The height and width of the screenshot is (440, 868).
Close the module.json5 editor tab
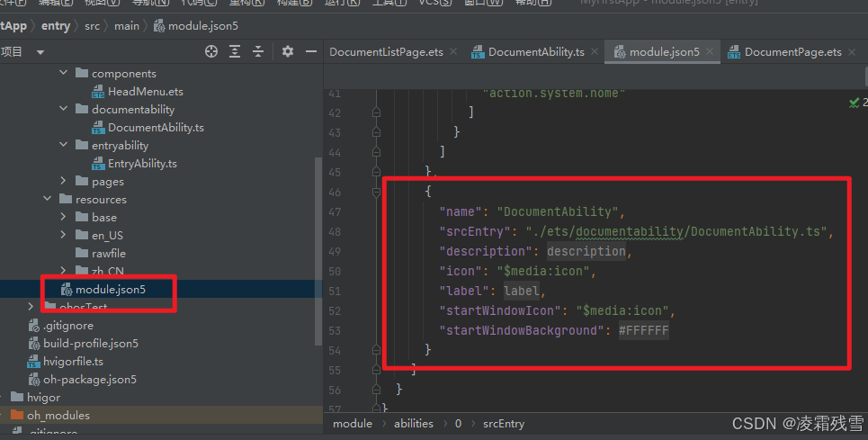point(710,51)
